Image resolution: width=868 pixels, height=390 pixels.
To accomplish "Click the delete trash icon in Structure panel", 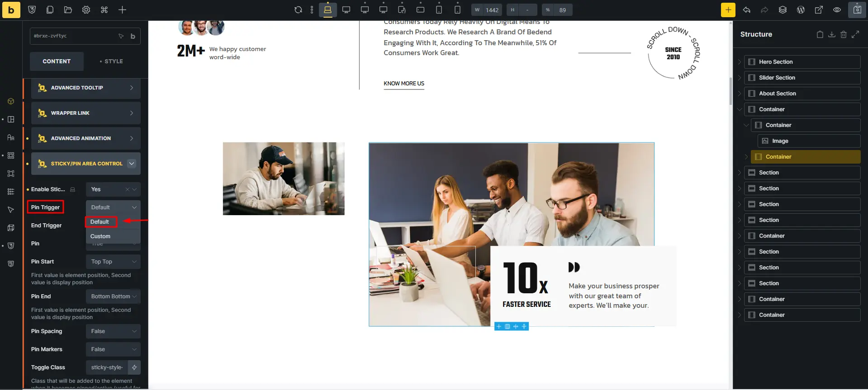I will [843, 34].
